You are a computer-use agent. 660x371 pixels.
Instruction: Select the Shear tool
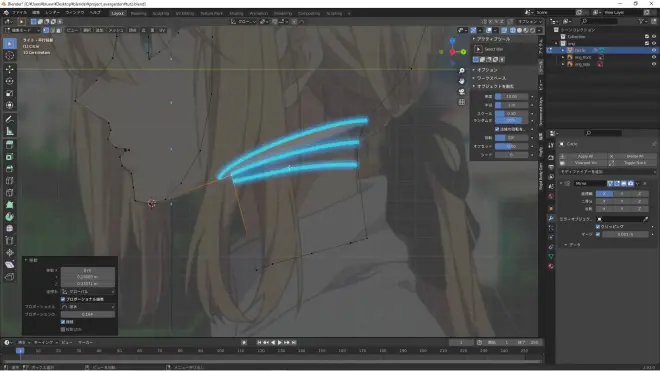10,265
